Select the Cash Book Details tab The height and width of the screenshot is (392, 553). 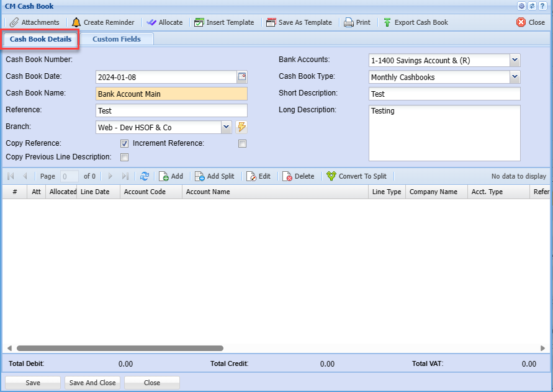(41, 39)
